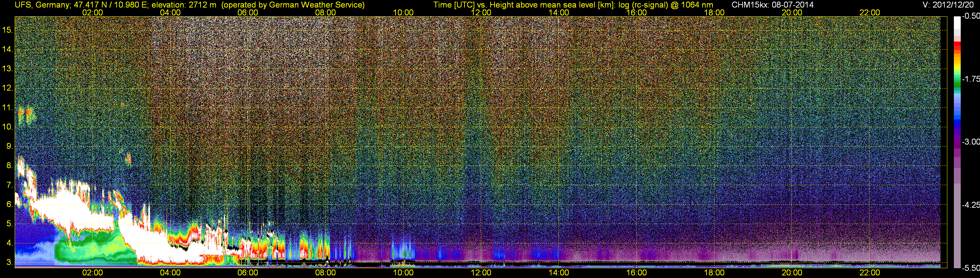The width and height of the screenshot is (980, 278).
Task: Click the 06:00 label on the lower time axis
Action: pos(248,273)
